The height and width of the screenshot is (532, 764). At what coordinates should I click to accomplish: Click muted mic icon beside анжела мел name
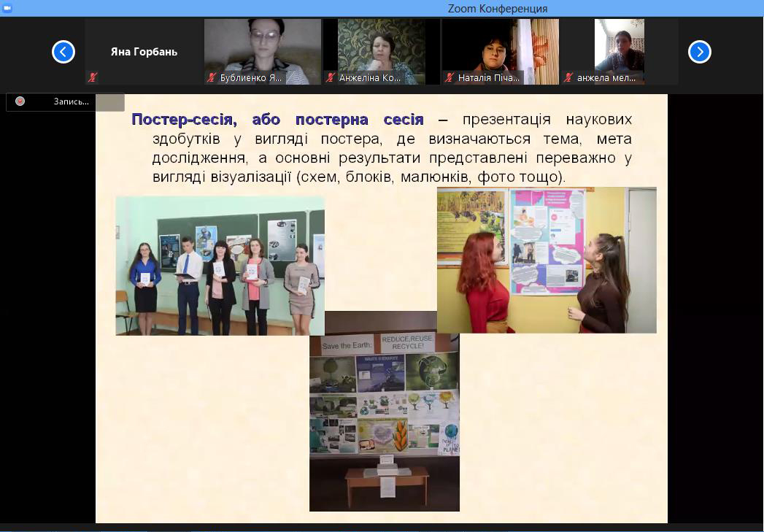tap(568, 77)
